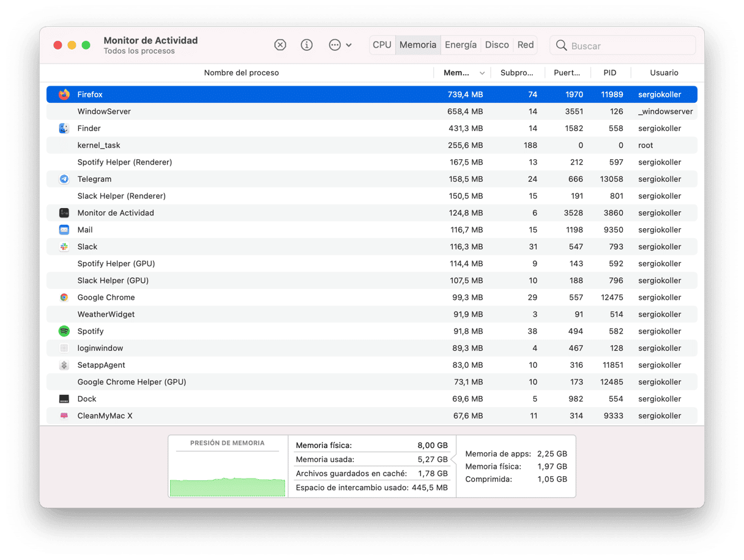The height and width of the screenshot is (560, 744).
Task: Select the WeatherWidget process row
Action: tap(372, 315)
